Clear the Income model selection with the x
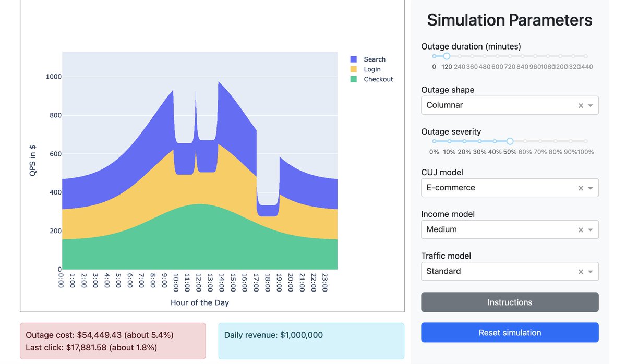Viewport: 626px width, 364px height. click(581, 230)
